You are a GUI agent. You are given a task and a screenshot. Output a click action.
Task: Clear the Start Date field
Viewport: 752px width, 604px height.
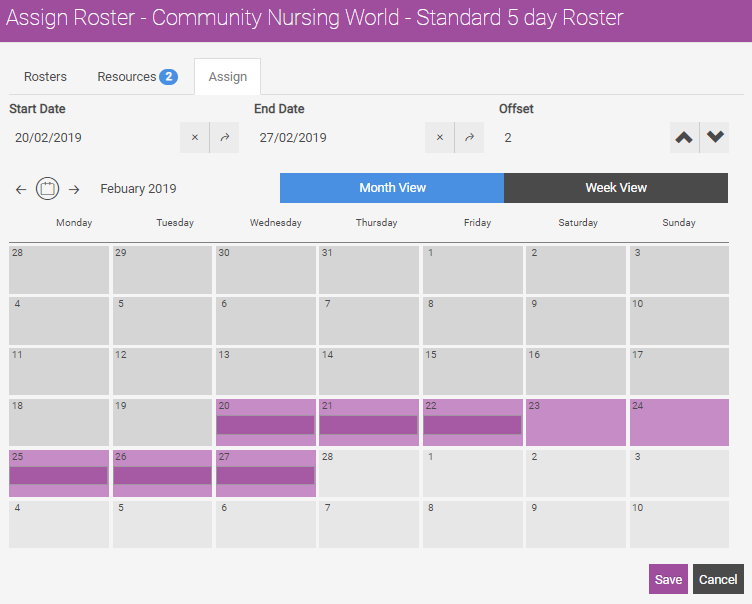(195, 138)
